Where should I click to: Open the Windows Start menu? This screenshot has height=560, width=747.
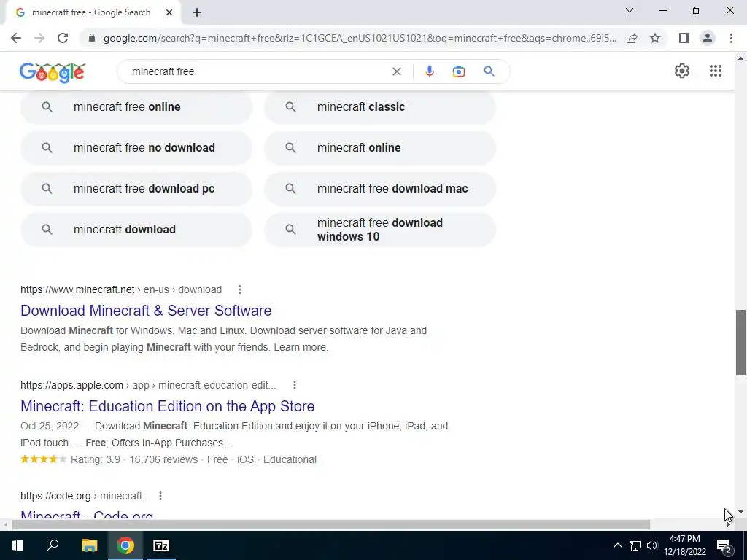pyautogui.click(x=18, y=545)
